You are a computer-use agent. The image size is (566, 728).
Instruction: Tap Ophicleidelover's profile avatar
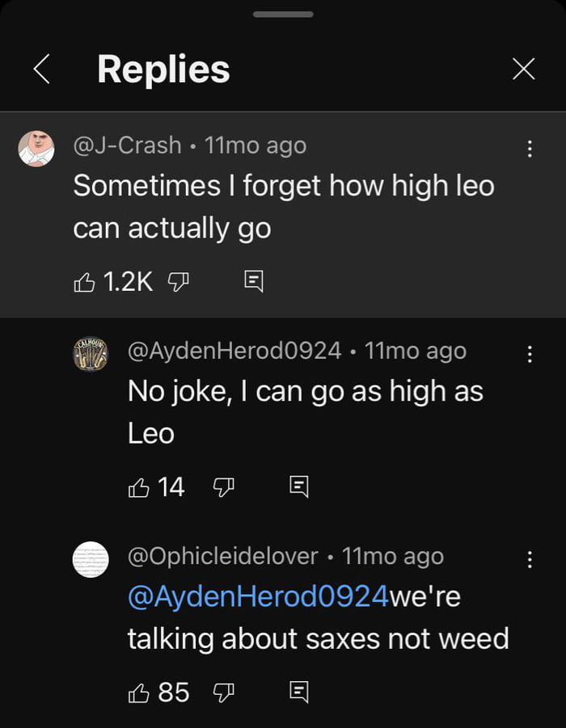(x=89, y=558)
